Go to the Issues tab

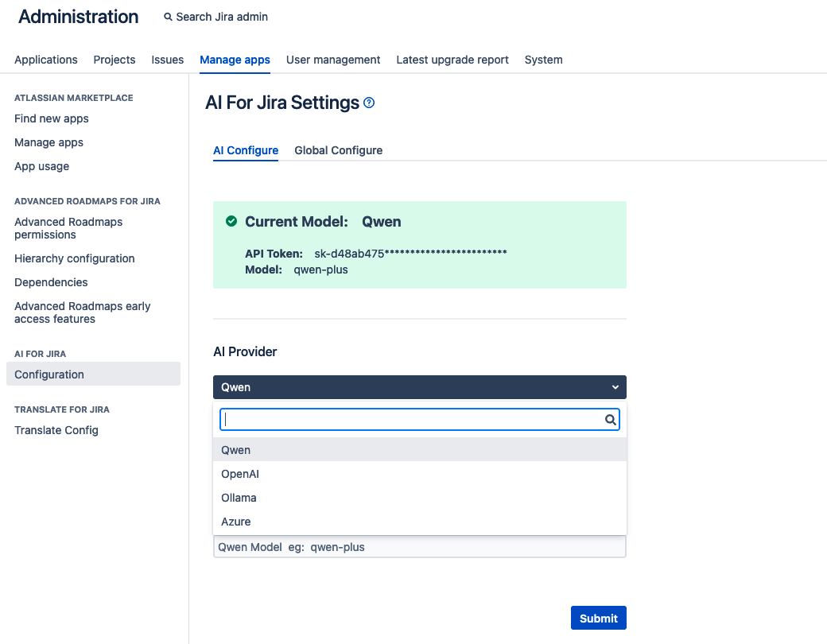[x=167, y=60]
